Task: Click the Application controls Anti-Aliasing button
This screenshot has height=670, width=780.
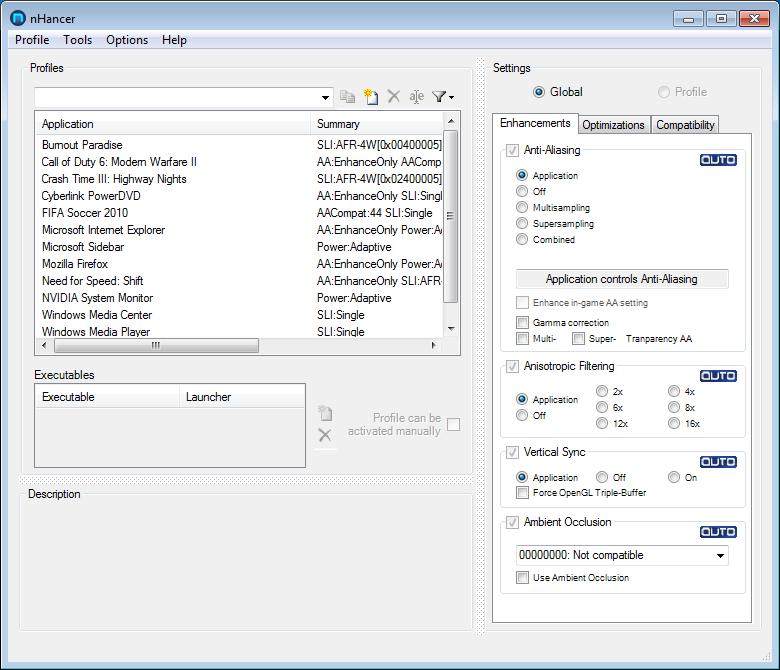Action: 621,279
